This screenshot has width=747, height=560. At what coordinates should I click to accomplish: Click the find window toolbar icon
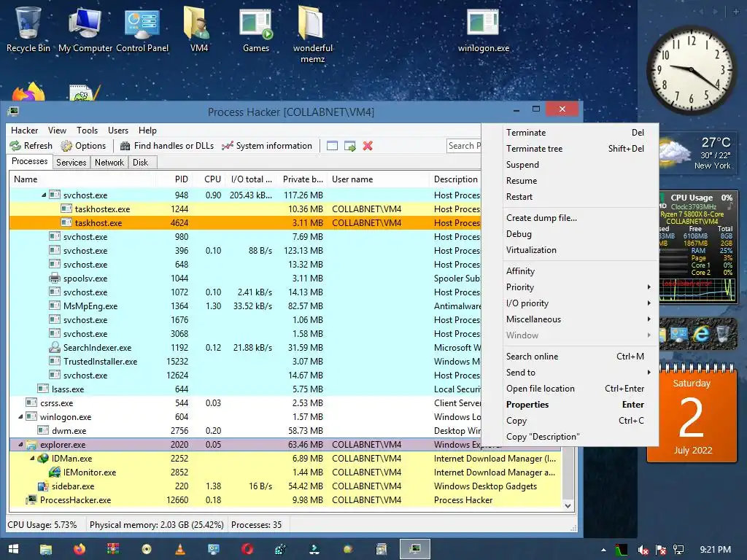point(332,146)
